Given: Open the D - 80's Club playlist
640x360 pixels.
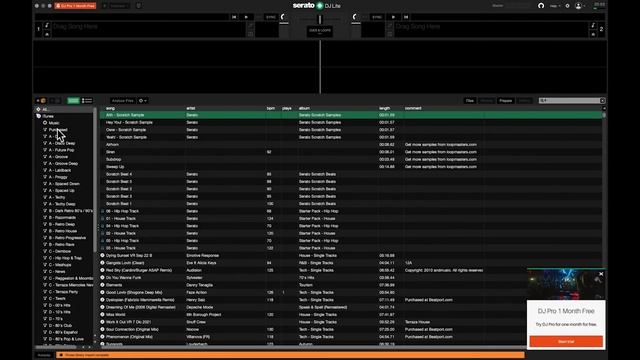Looking at the screenshot, I should click(60, 325).
